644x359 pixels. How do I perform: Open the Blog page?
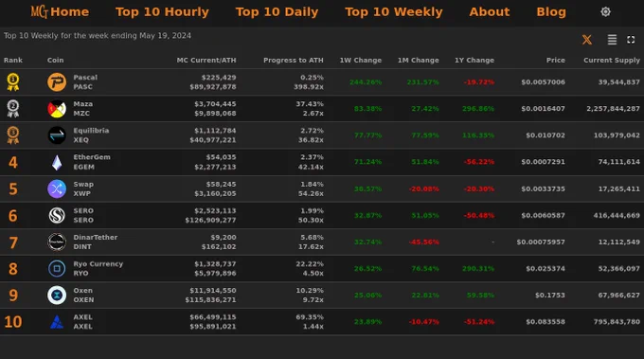551,12
